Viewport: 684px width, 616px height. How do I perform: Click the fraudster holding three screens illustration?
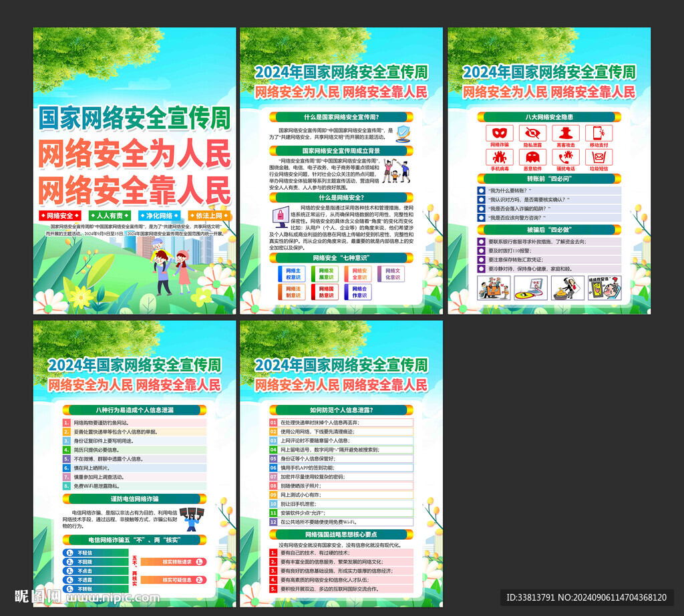[x=192, y=518]
